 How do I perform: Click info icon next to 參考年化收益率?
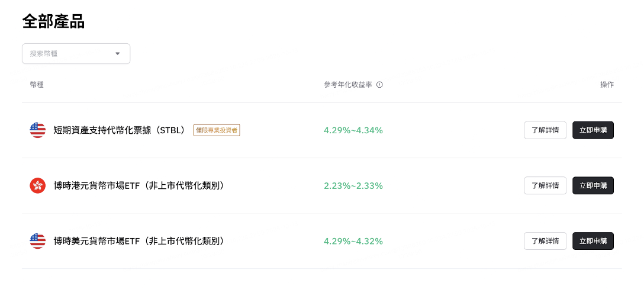(x=379, y=85)
